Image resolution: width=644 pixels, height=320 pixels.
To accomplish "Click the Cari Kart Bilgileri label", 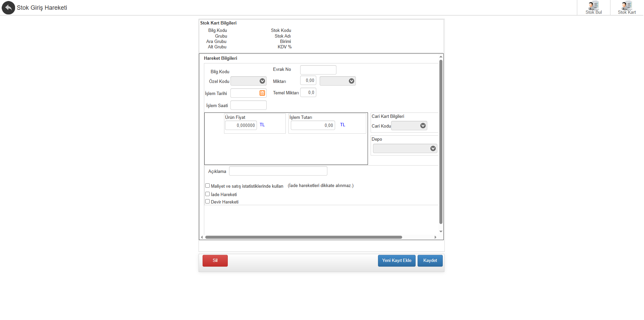I will pyautogui.click(x=388, y=116).
